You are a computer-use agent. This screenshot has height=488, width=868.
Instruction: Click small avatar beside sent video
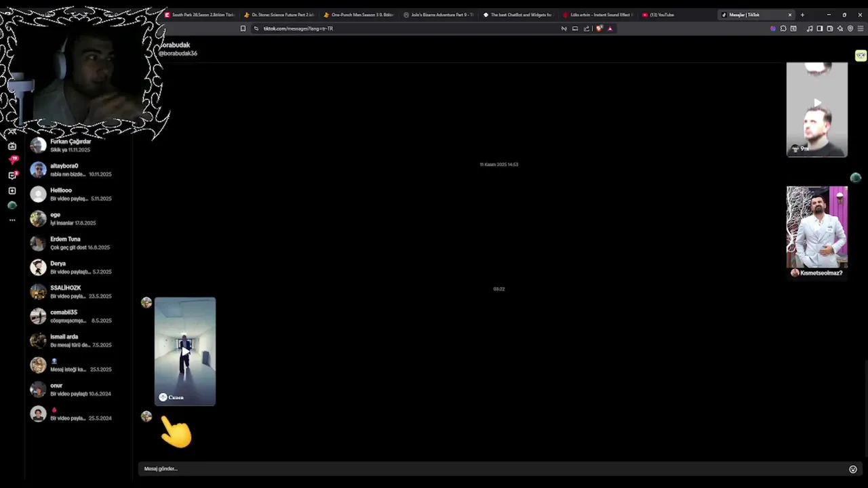pos(856,178)
